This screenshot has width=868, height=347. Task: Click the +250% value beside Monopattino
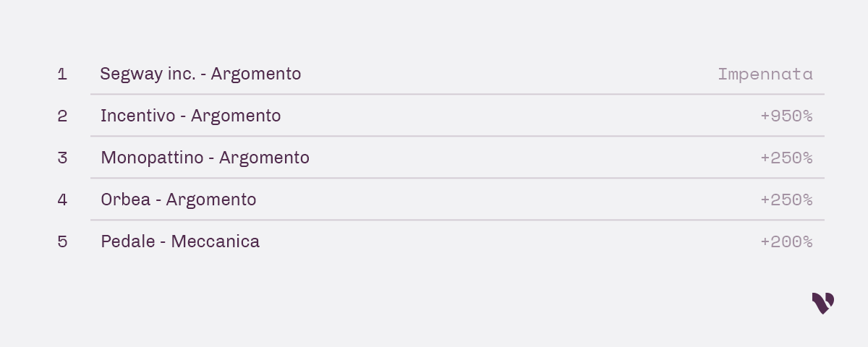click(x=786, y=158)
